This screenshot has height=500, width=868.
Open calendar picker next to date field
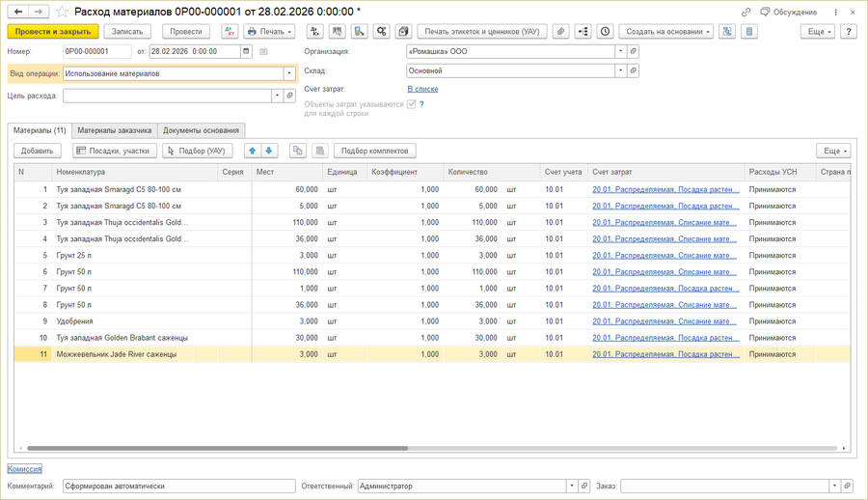click(246, 51)
